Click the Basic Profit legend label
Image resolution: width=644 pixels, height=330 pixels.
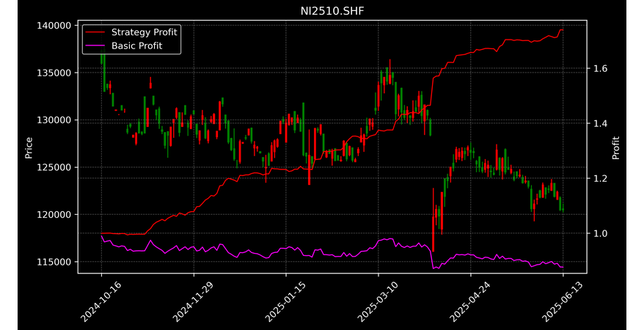point(136,45)
